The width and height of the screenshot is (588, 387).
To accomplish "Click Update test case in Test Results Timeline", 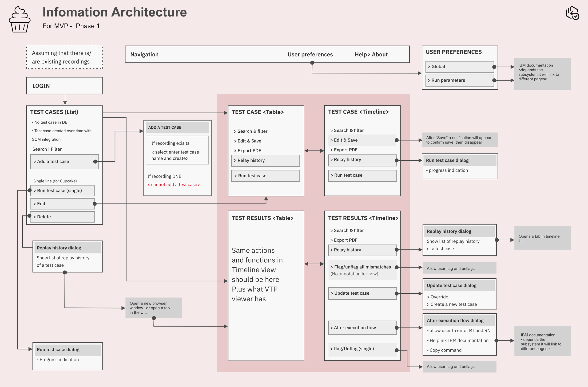I will pos(362,293).
